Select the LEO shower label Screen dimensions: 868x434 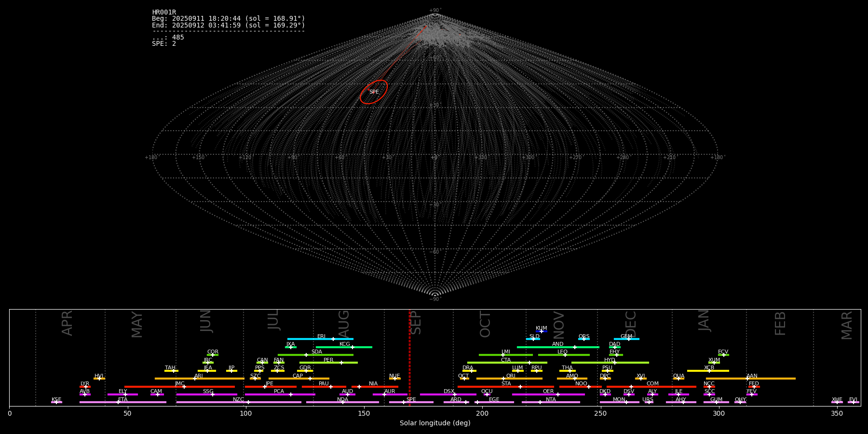click(x=563, y=352)
